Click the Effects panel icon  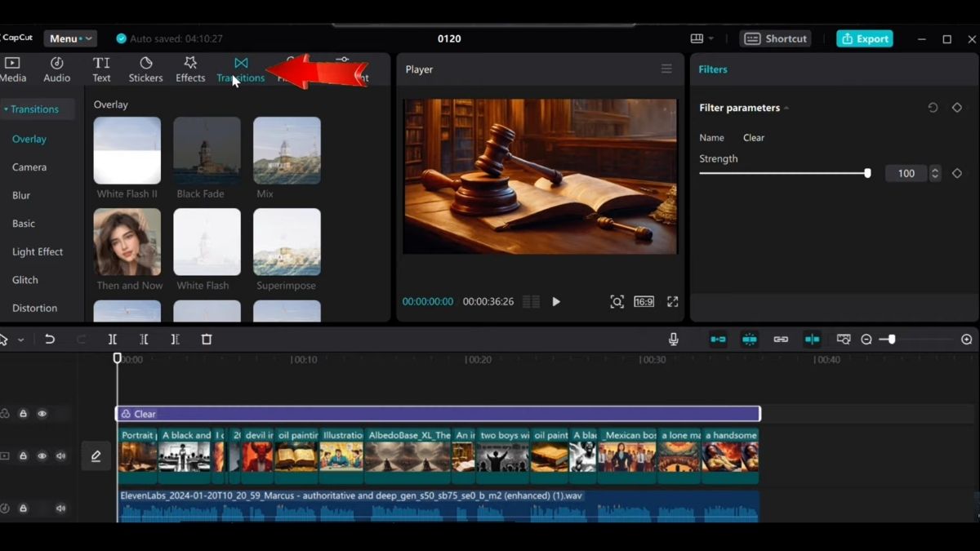click(189, 69)
